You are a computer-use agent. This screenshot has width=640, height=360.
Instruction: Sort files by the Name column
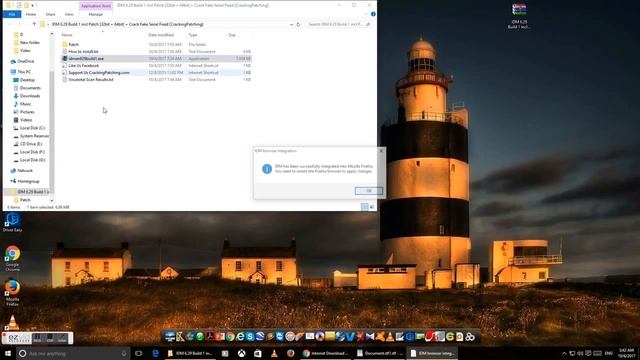67,35
